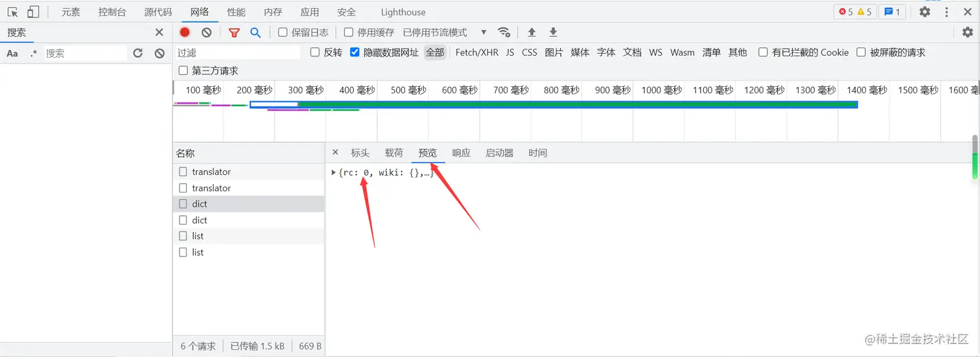Open the issues counter badge showing 1

(x=892, y=12)
